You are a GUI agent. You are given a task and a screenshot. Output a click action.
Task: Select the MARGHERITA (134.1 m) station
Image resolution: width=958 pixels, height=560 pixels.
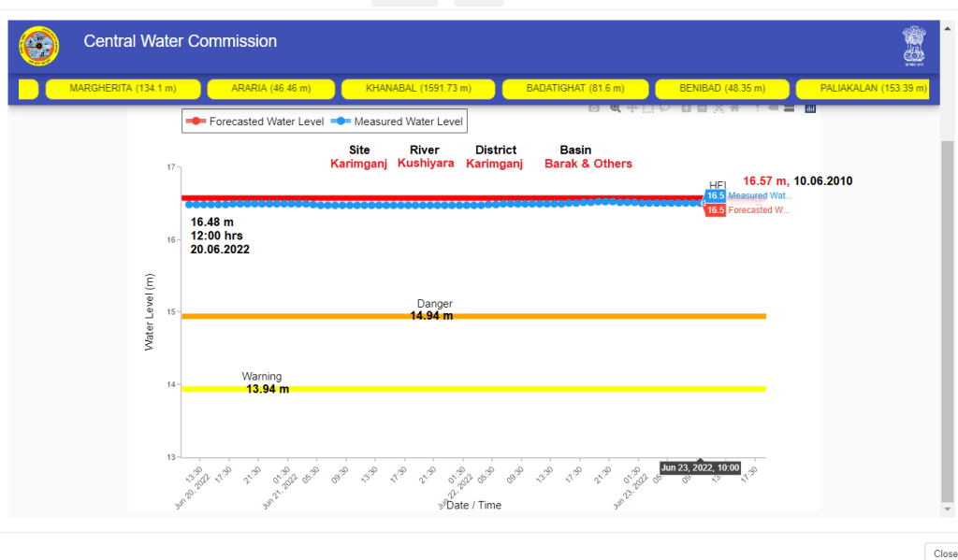point(123,89)
